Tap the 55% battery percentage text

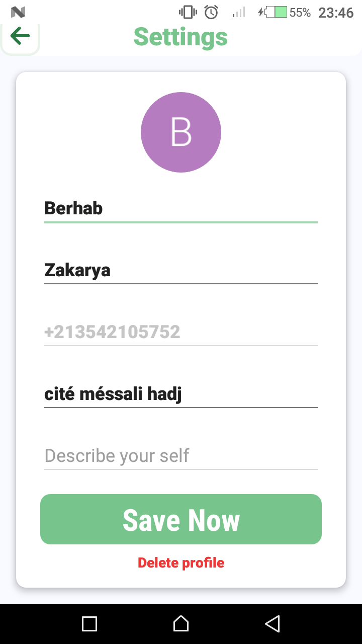pyautogui.click(x=300, y=13)
